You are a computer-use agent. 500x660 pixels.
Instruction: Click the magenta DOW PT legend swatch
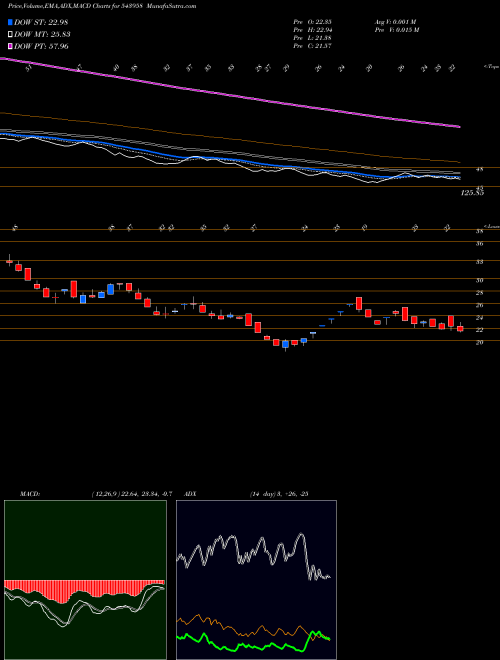(x=10, y=46)
